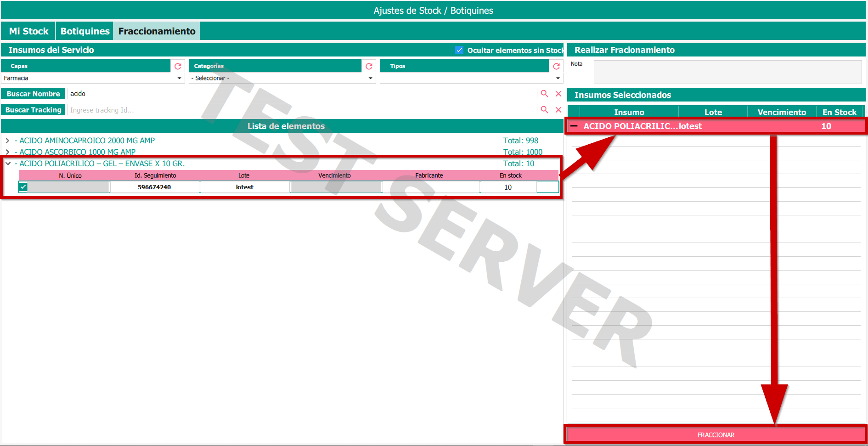Click the Total: 998 value

click(521, 141)
